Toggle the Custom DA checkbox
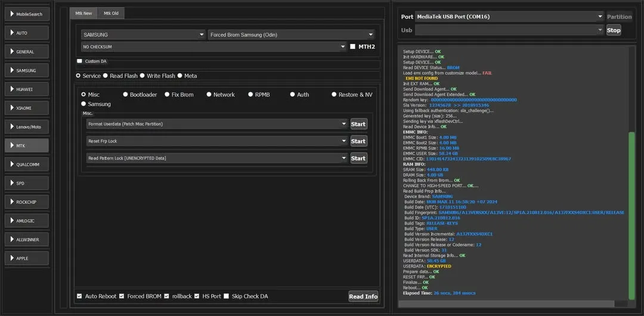The width and height of the screenshot is (644, 316). [x=80, y=61]
